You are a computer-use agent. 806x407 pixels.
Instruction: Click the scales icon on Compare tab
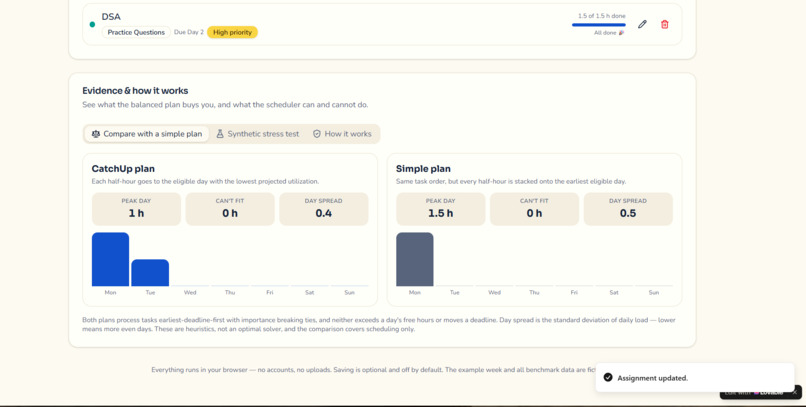[96, 134]
